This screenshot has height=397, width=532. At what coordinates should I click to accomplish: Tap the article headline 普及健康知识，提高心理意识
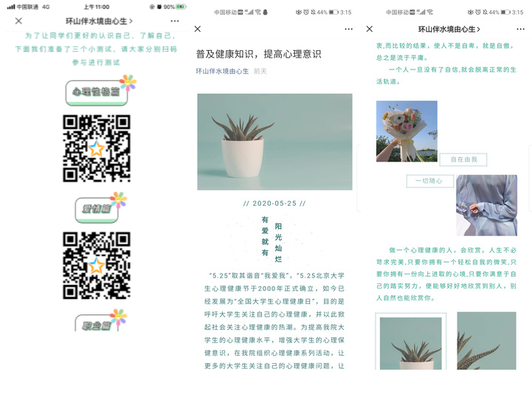pos(258,55)
